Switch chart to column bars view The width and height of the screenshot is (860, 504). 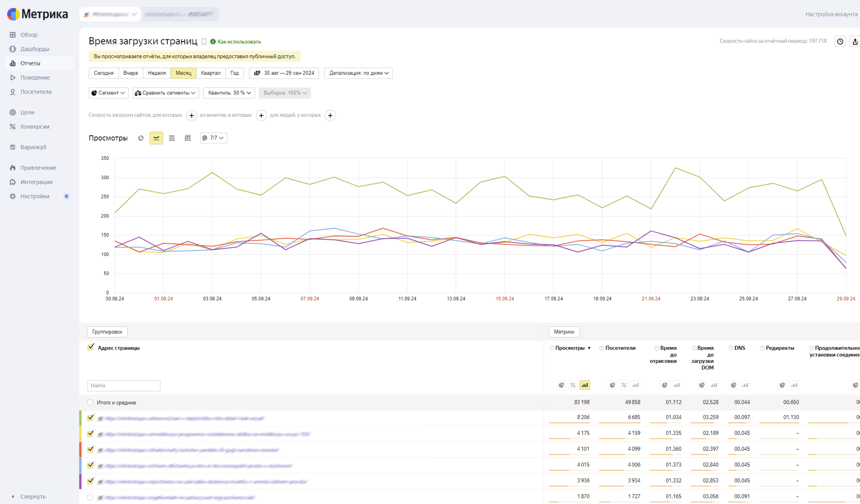188,138
